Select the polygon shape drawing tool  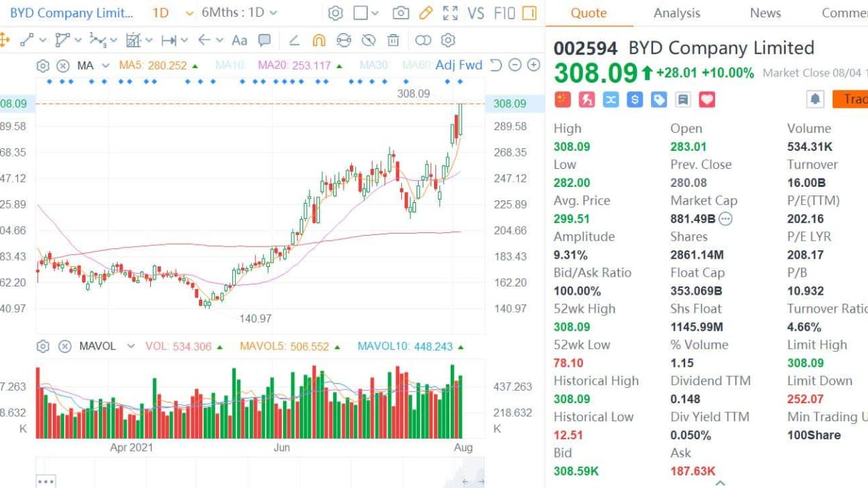pyautogui.click(x=62, y=40)
